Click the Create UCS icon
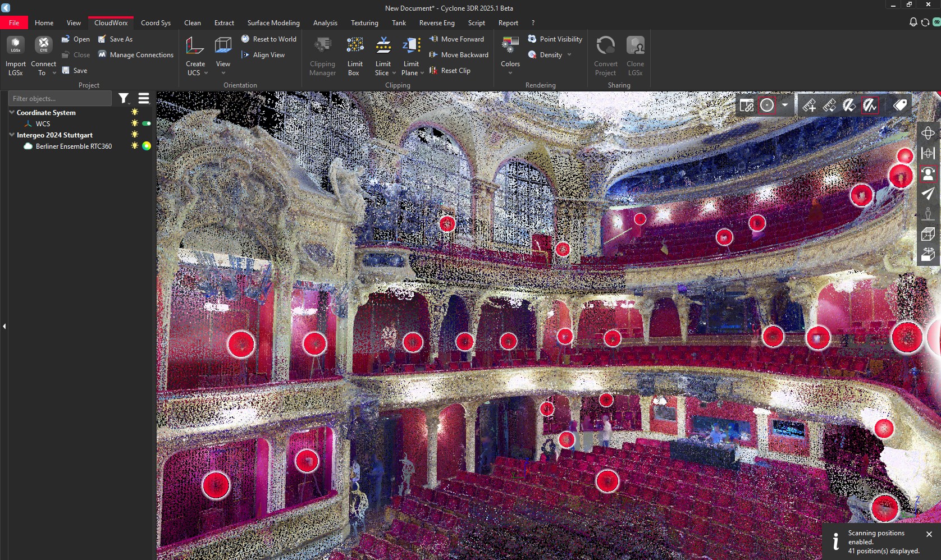Screen dimensions: 941x560 tap(195, 45)
